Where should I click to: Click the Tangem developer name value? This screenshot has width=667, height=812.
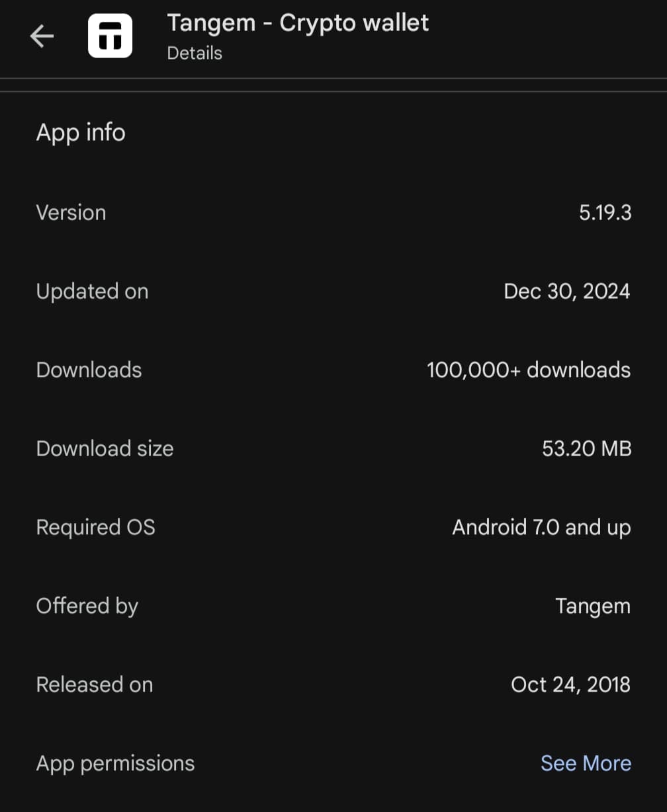pos(592,606)
